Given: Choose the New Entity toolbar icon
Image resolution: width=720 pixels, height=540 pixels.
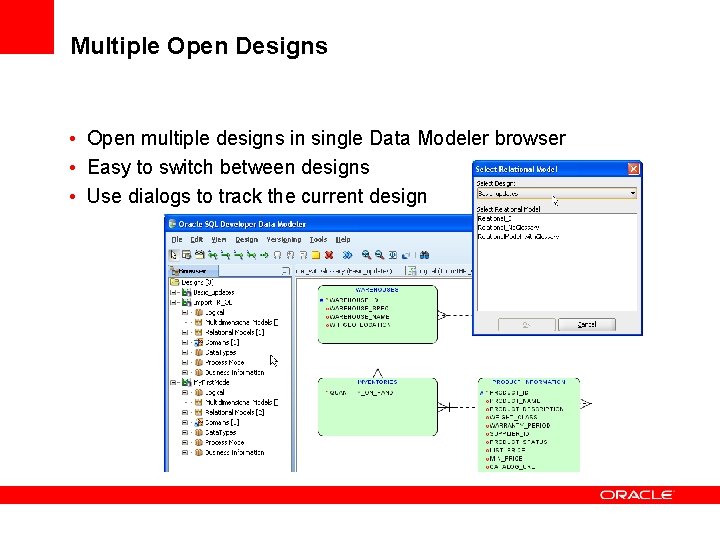Looking at the screenshot, I should (x=186, y=255).
